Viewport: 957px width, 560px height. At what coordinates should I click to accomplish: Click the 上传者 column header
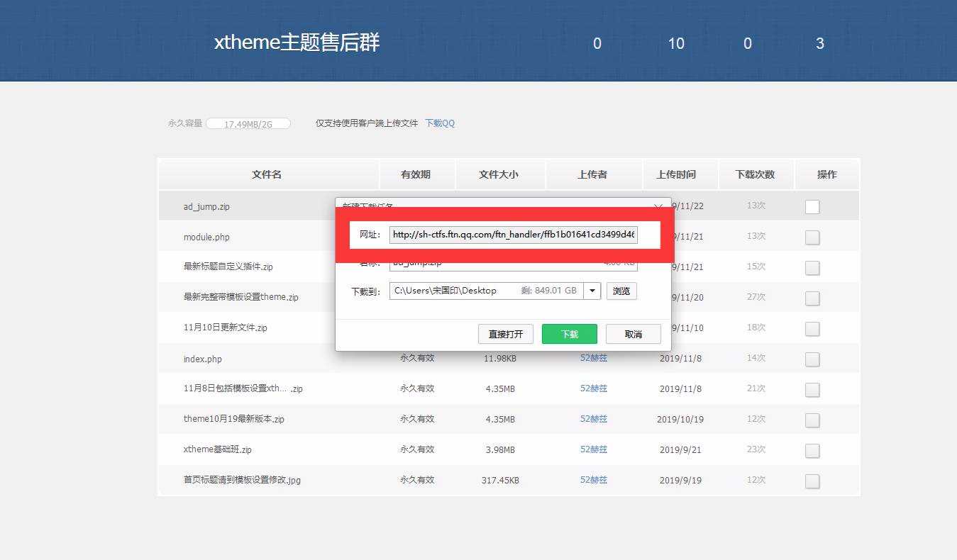[x=592, y=174]
